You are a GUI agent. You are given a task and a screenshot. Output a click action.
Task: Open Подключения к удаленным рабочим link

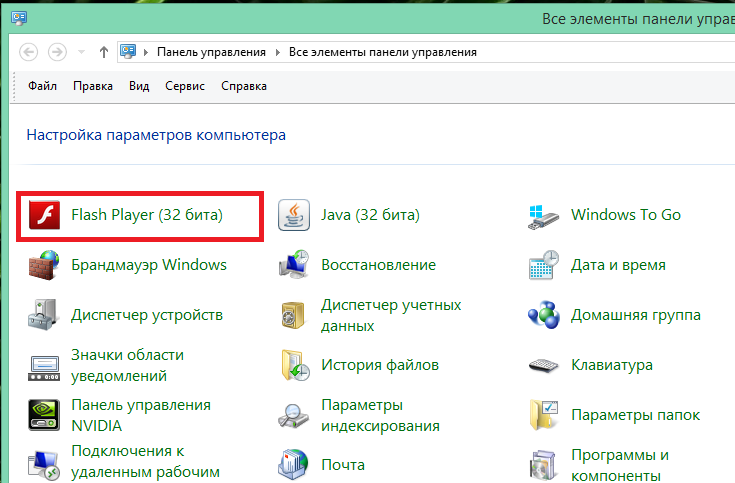click(x=145, y=462)
